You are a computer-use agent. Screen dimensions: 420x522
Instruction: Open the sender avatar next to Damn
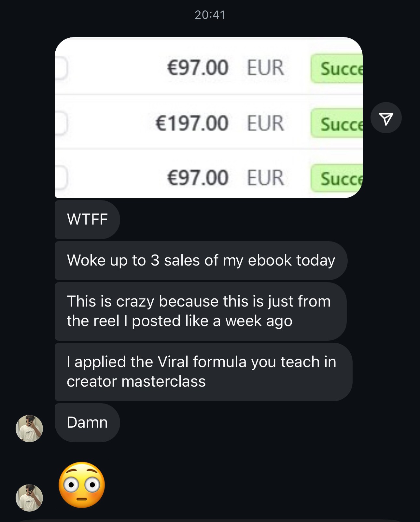point(29,428)
